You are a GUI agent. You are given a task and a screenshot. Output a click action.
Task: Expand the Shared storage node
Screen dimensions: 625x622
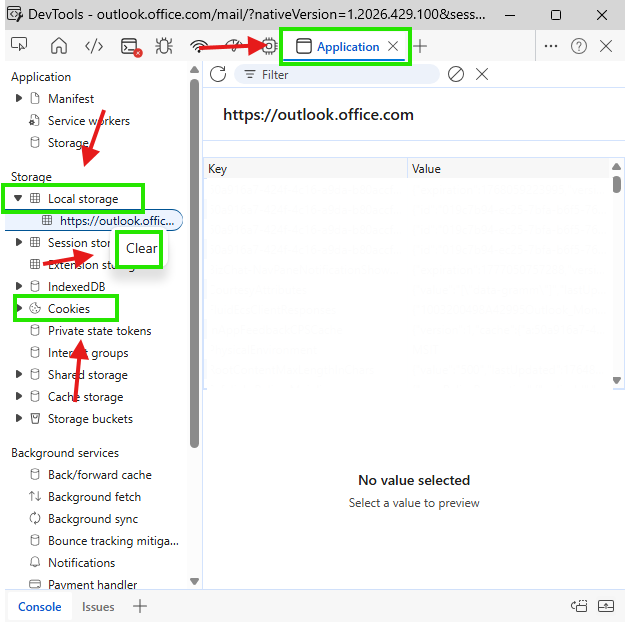pos(18,374)
